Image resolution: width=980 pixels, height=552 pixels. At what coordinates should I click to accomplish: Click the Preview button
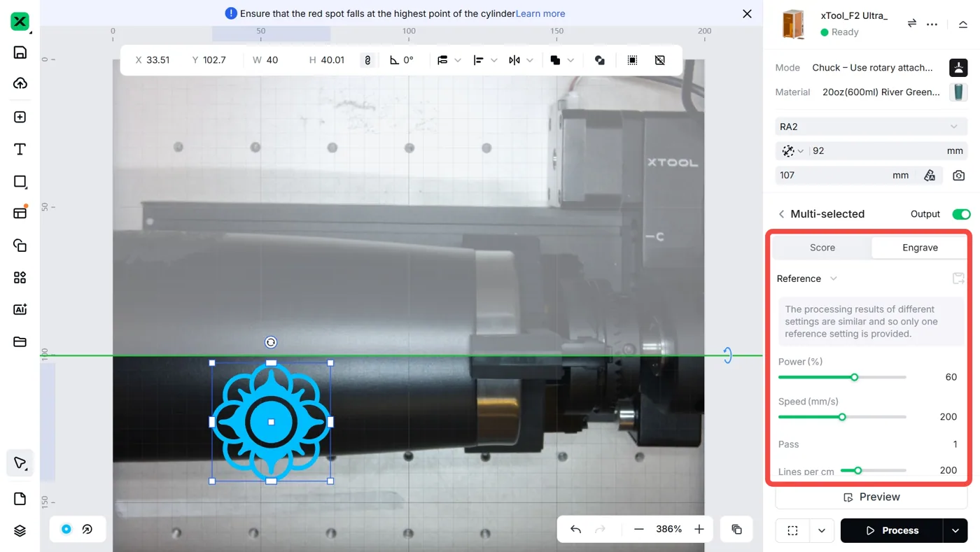click(x=871, y=497)
